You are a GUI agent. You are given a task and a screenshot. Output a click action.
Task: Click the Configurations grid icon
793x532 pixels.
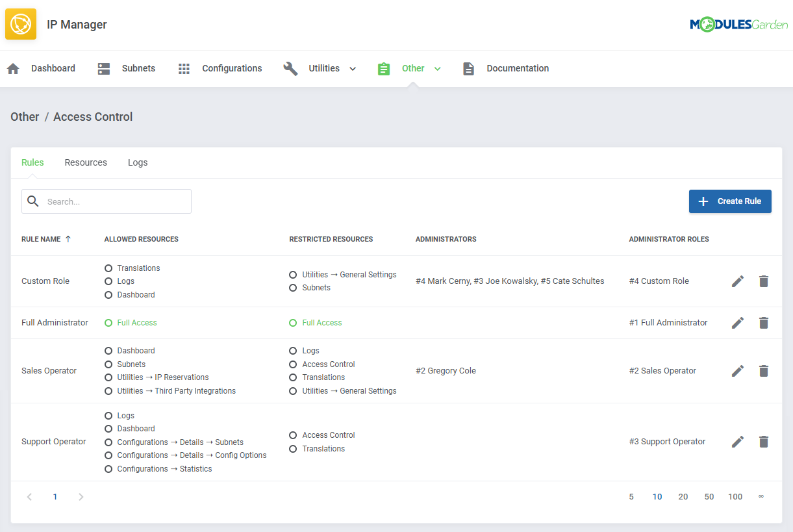(x=184, y=69)
